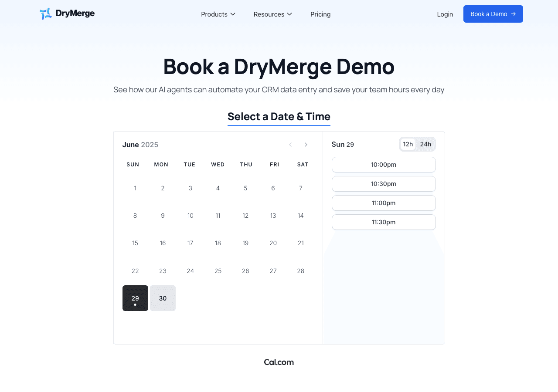558x392 pixels.
Task: Go to previous month arrow
Action: coord(290,145)
